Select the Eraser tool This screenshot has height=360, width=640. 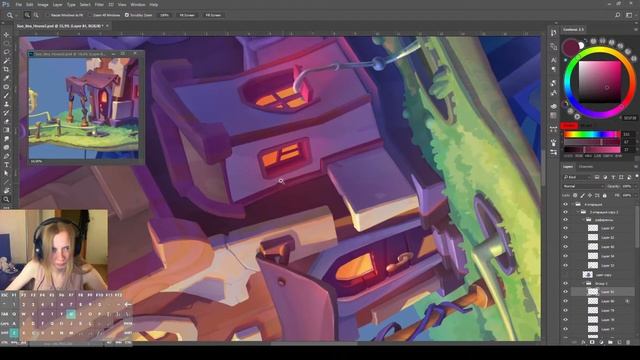tap(6, 121)
